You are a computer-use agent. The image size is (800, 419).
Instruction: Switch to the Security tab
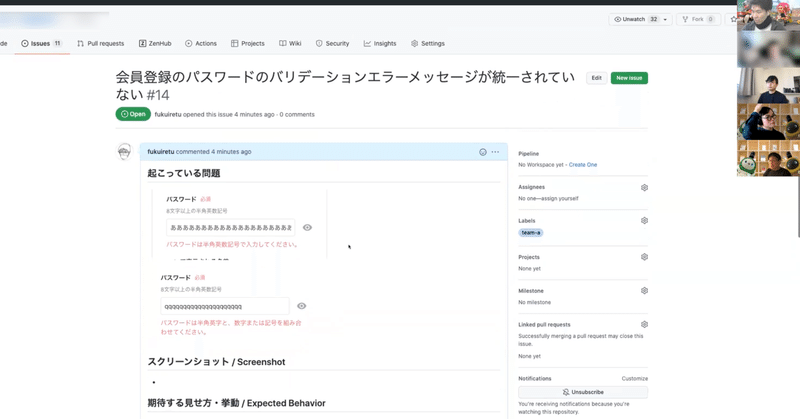[x=333, y=43]
